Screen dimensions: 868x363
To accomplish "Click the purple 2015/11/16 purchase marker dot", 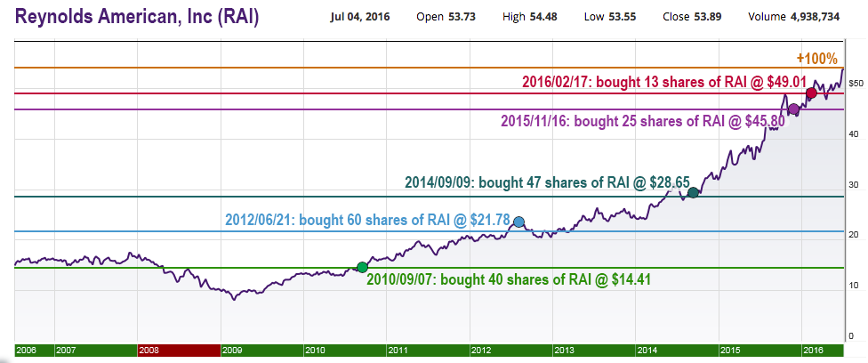I will coord(793,109).
